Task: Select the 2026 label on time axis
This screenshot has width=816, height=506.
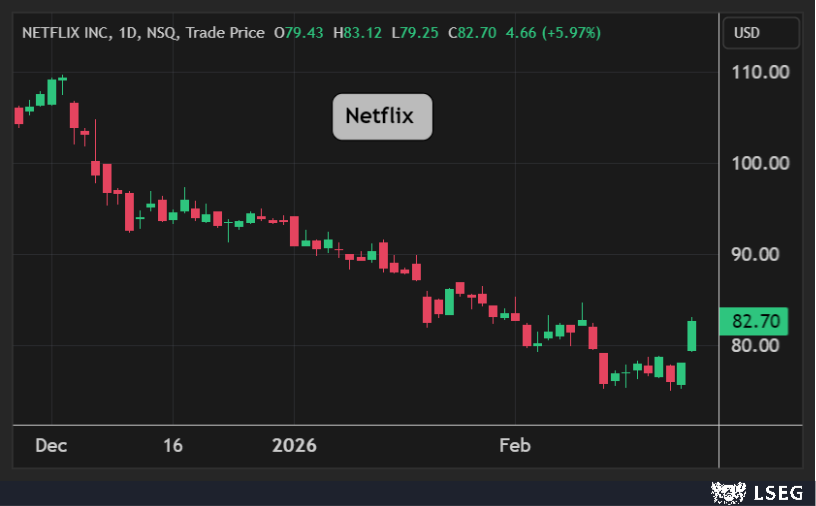Action: pyautogui.click(x=295, y=445)
